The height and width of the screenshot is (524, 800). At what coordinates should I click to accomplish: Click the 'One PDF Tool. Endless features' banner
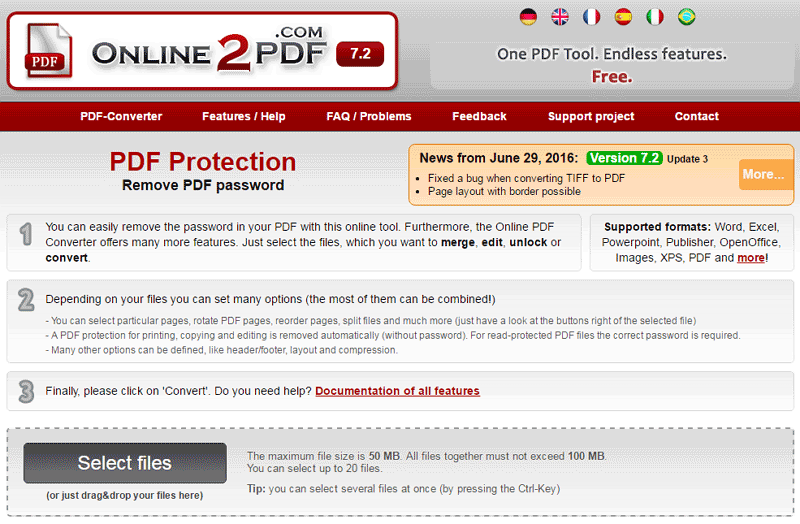(611, 64)
